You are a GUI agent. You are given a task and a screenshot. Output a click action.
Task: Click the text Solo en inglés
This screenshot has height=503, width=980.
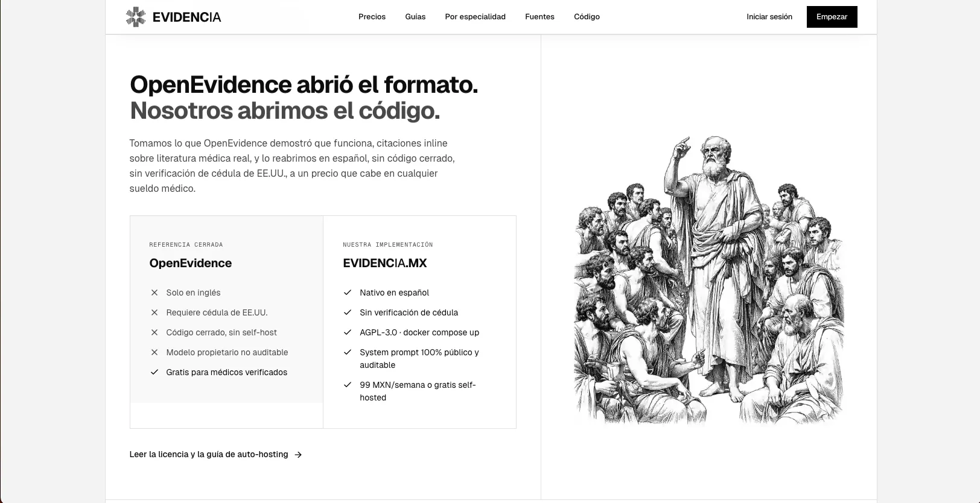[193, 293]
